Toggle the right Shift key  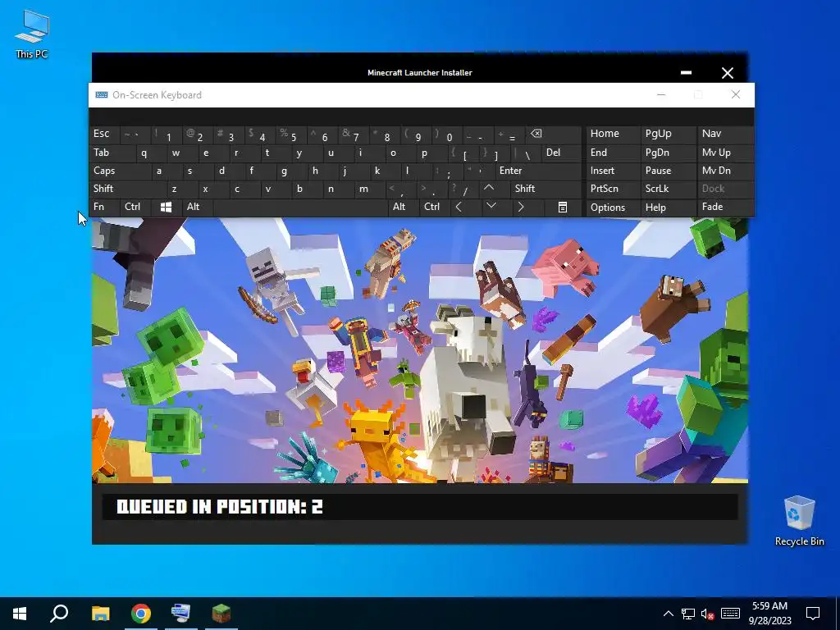[x=546, y=189]
